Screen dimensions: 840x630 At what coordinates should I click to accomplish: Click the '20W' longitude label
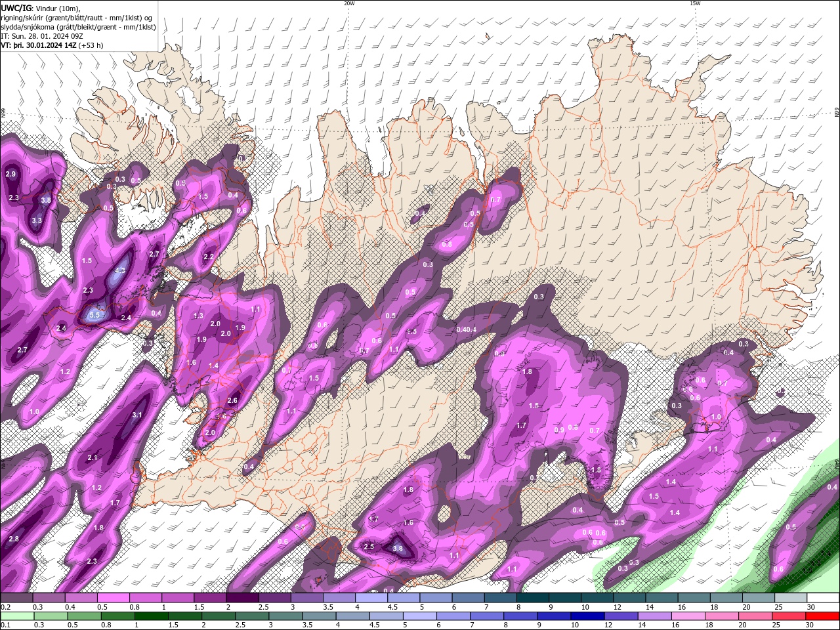(x=349, y=3)
